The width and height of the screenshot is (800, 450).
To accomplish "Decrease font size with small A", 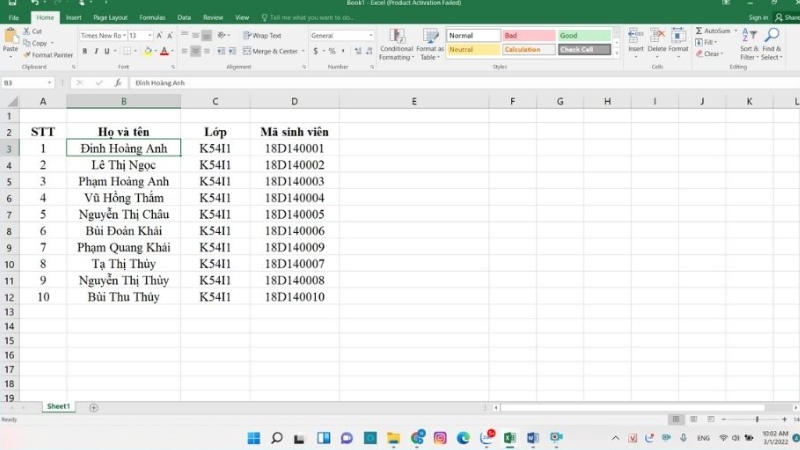I will (x=170, y=36).
